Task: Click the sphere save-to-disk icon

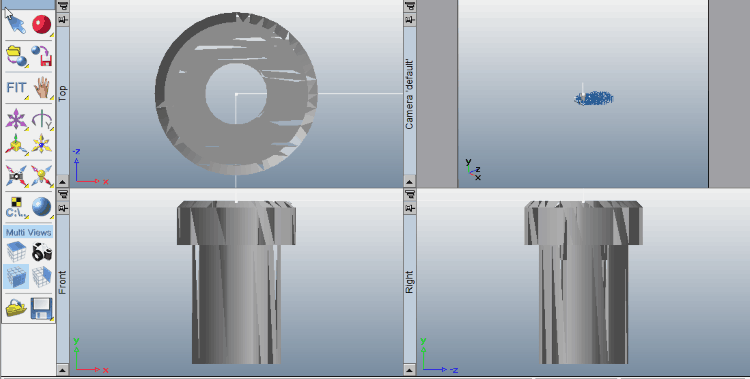Action: click(42, 56)
